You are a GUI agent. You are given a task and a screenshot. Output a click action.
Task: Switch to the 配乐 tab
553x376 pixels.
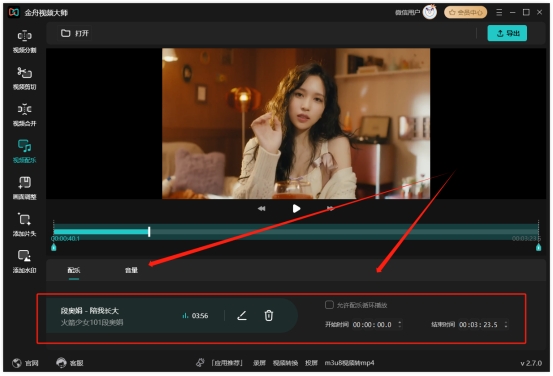(74, 270)
